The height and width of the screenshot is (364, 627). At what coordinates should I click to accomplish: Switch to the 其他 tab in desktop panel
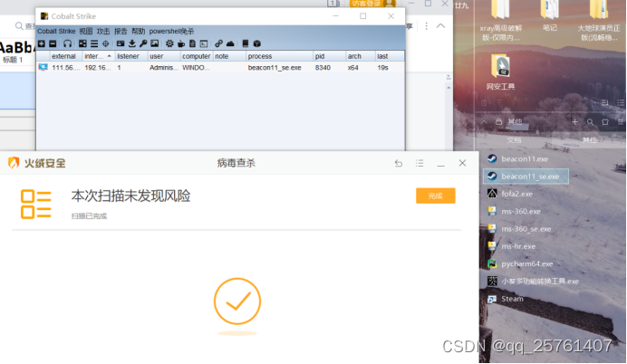(590, 139)
